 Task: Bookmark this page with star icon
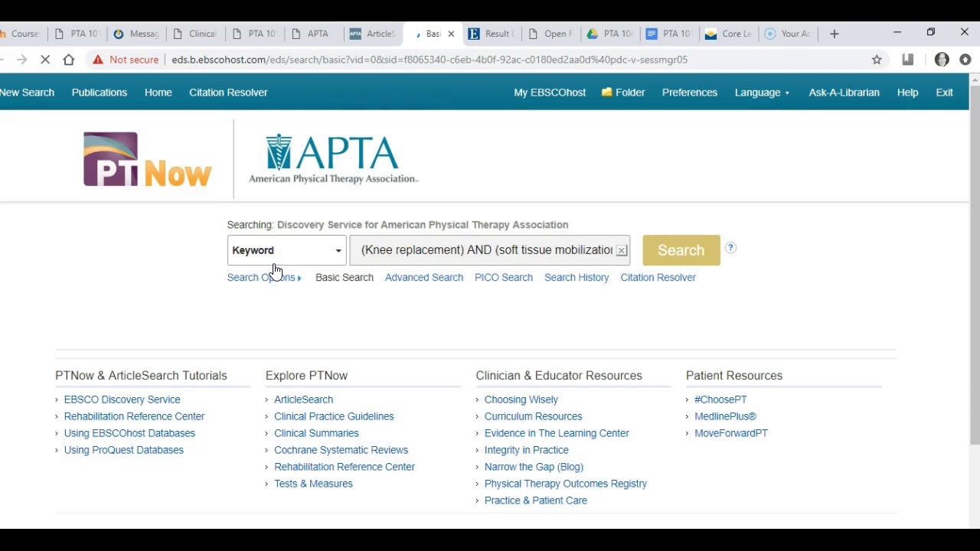tap(877, 60)
